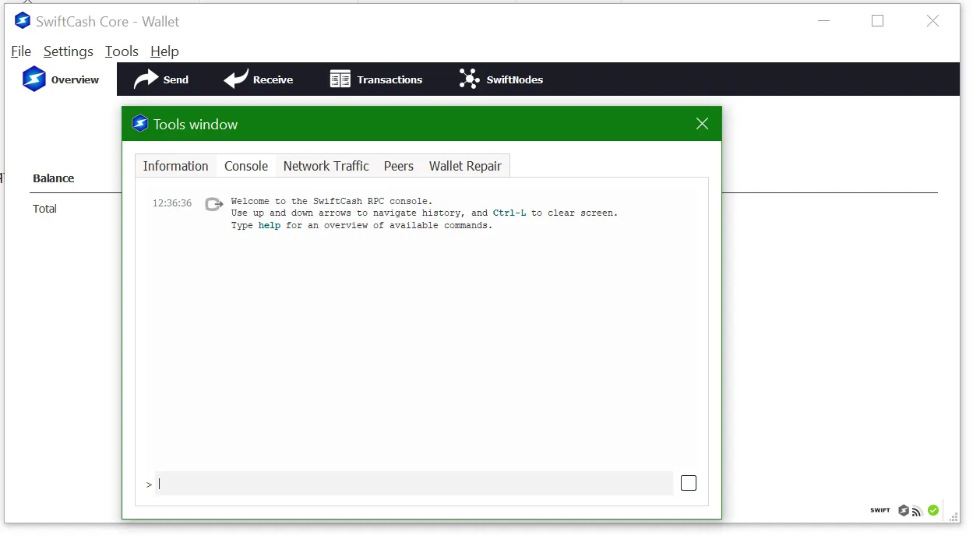Image resolution: width=980 pixels, height=546 pixels.
Task: Click the clear console button beside input
Action: point(689,483)
